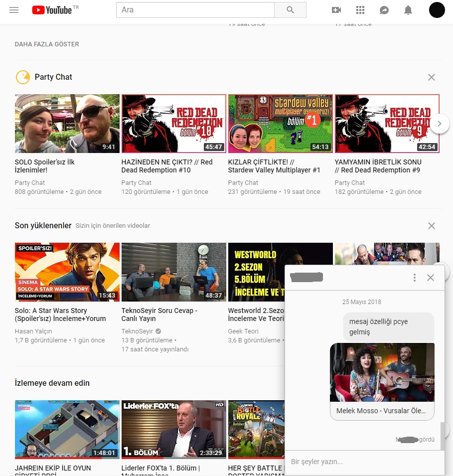The width and height of the screenshot is (453, 476).
Task: Show next Party Chat videos arrow
Action: point(440,124)
